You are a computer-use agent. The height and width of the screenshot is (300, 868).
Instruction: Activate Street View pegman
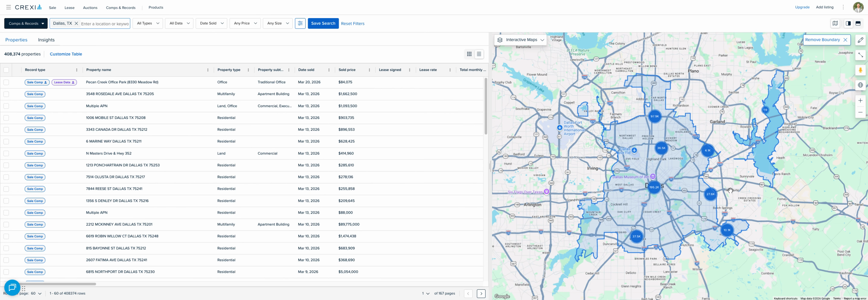point(860,70)
